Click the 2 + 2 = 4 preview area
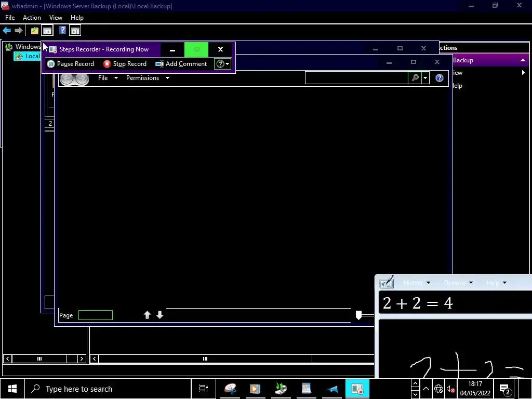 coord(455,303)
